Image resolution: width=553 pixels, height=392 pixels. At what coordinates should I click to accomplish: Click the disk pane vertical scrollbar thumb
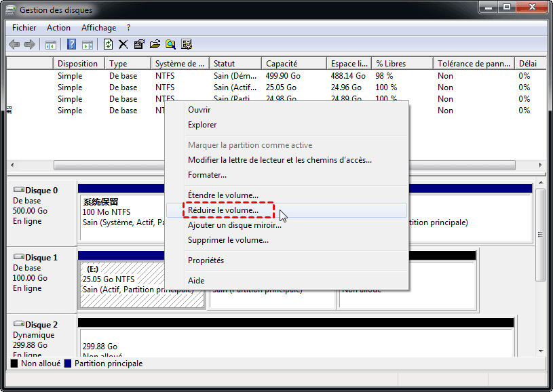[x=541, y=235]
